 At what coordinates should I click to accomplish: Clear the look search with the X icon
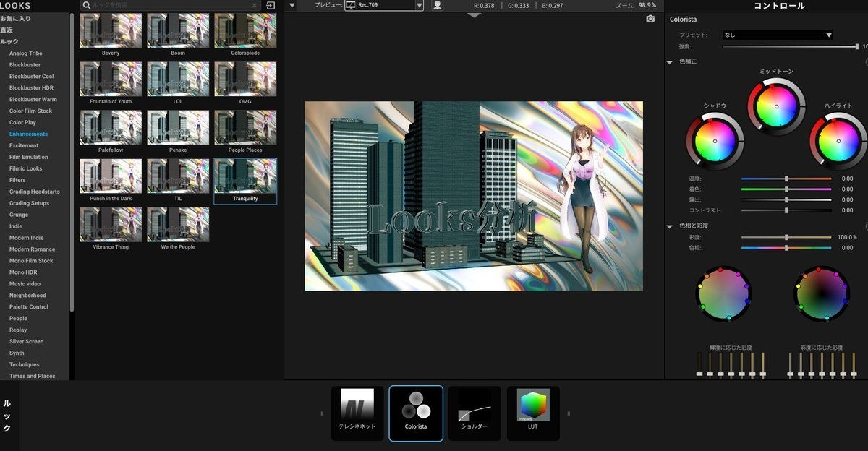[254, 5]
